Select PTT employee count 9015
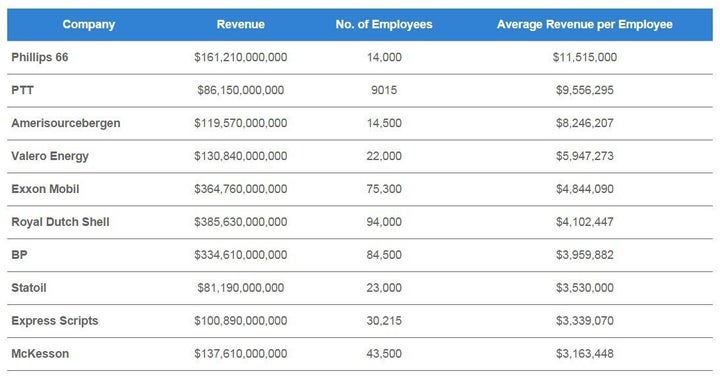720x388 pixels. tap(384, 90)
